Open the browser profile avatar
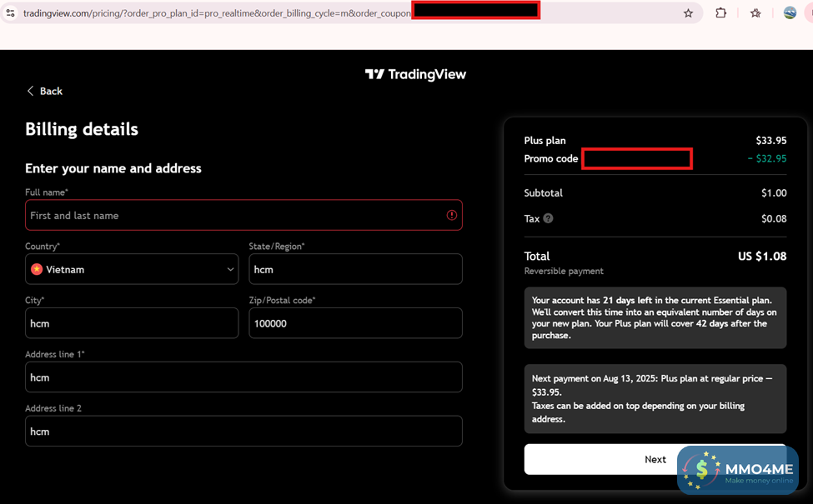This screenshot has height=504, width=813. click(x=790, y=13)
